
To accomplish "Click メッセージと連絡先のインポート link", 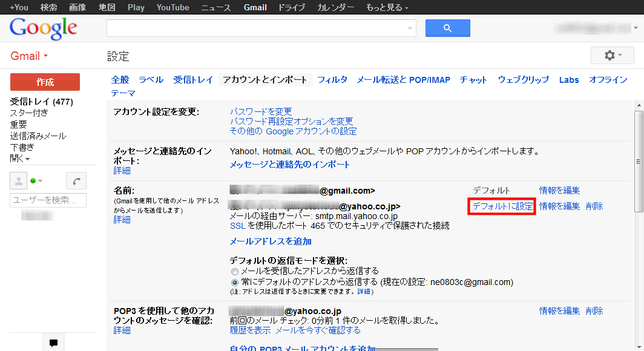I will (289, 165).
